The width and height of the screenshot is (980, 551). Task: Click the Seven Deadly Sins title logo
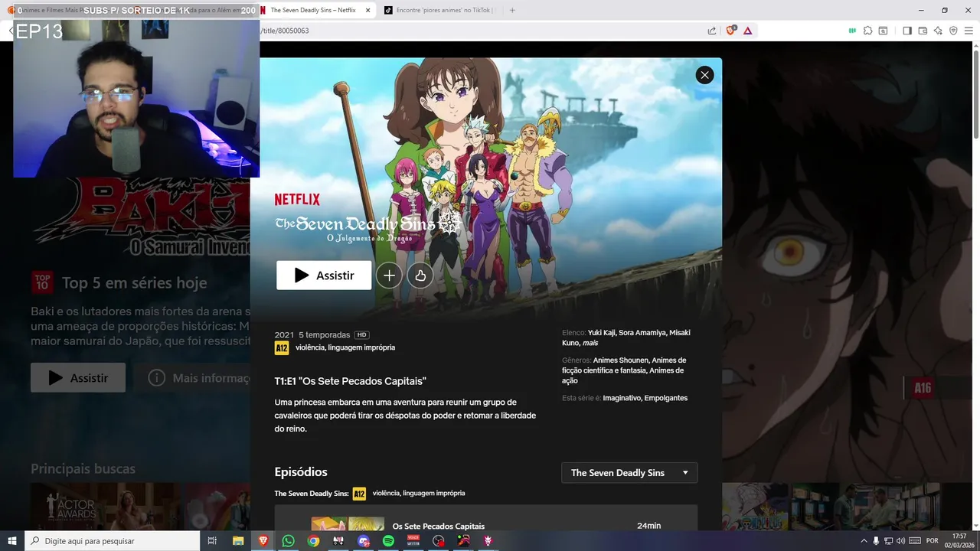coord(368,228)
